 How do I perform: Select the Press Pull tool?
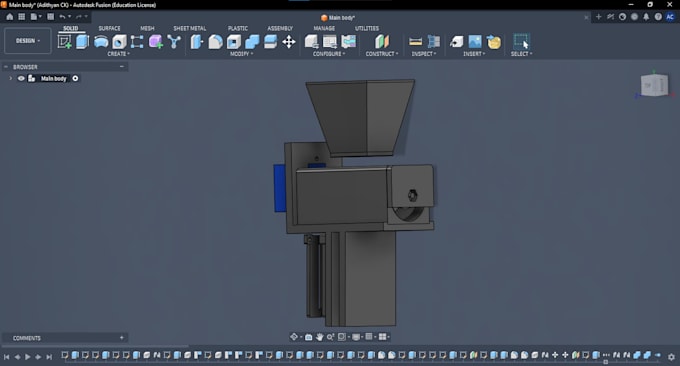(196, 42)
